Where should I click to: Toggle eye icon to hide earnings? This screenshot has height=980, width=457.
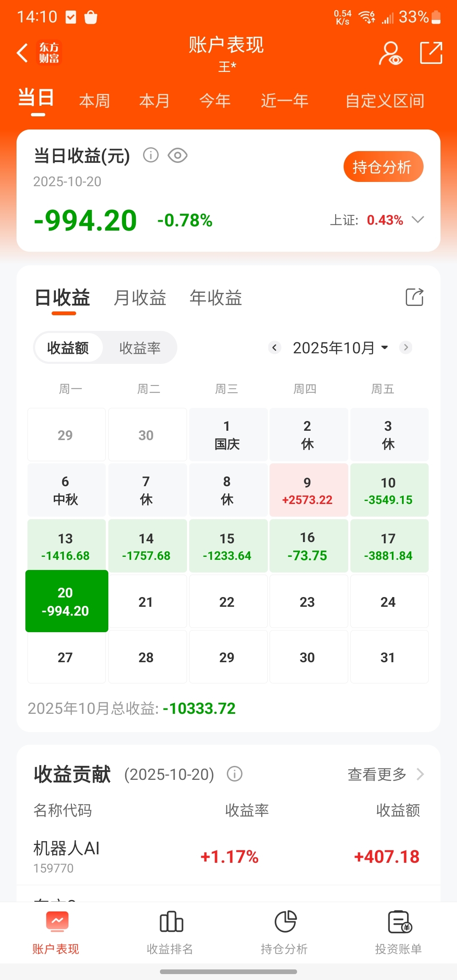178,155
